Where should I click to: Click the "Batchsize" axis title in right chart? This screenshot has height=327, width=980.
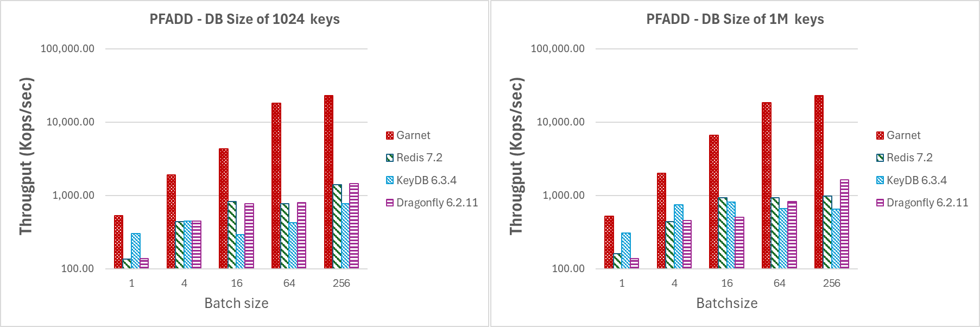pyautogui.click(x=726, y=303)
